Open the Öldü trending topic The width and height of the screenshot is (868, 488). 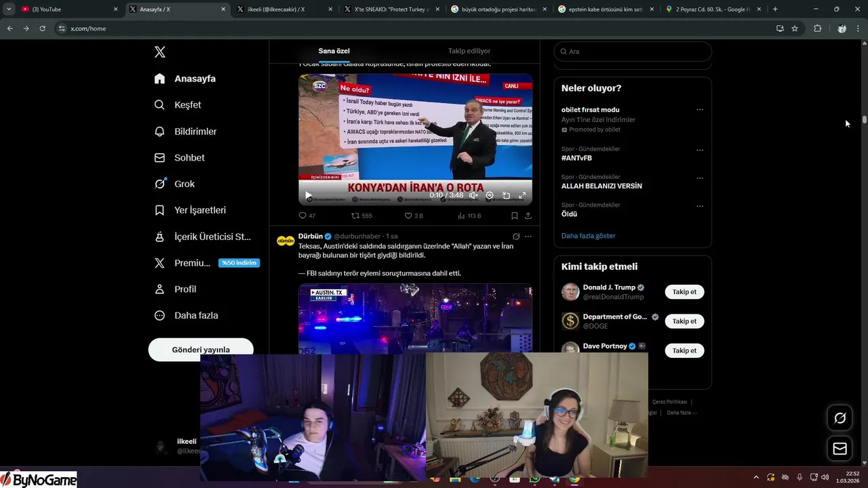click(x=569, y=214)
